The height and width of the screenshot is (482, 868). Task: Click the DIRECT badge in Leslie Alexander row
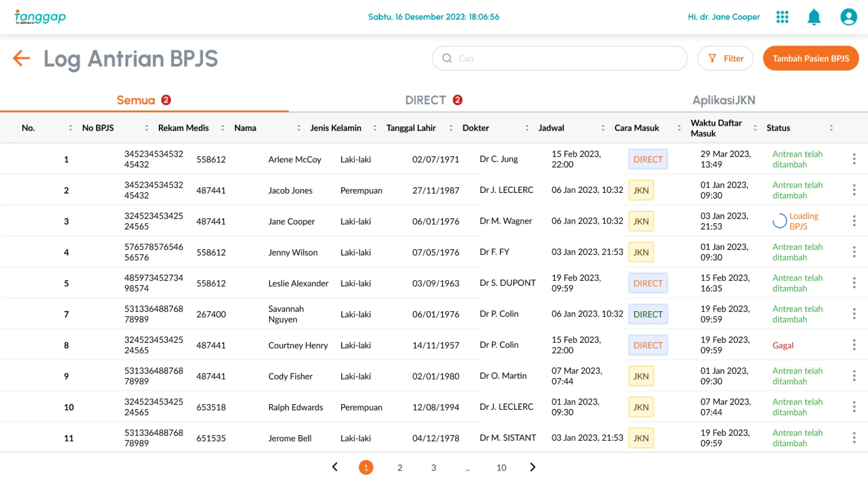click(x=648, y=283)
